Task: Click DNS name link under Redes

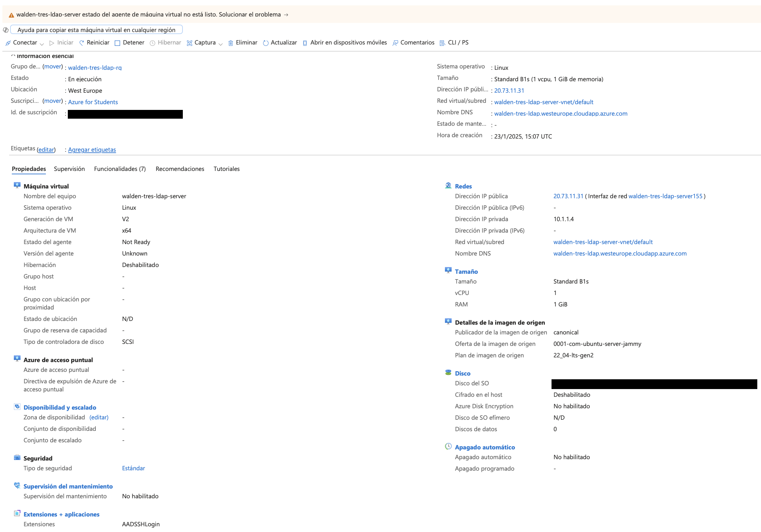Action: pyautogui.click(x=620, y=254)
